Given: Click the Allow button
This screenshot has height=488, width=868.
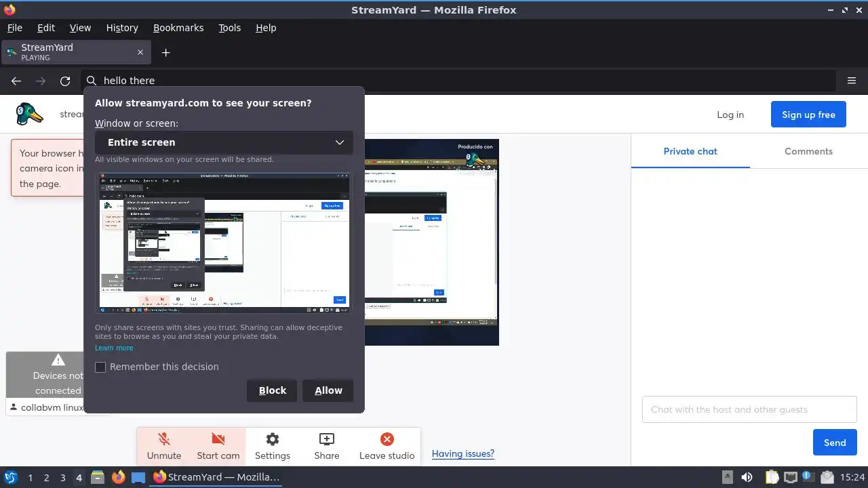Looking at the screenshot, I should click(x=328, y=390).
